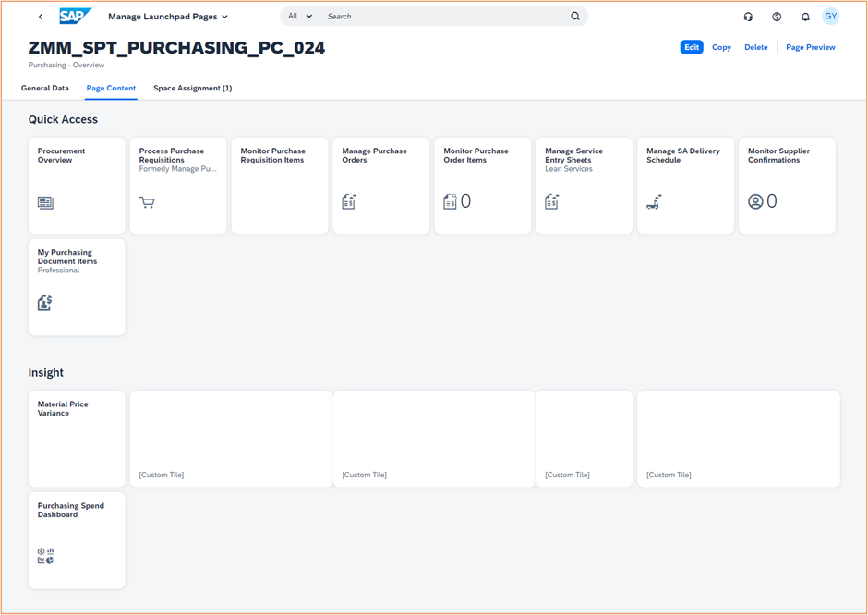Open the Material Price Variance tile
This screenshot has height=615, width=868.
[77, 439]
